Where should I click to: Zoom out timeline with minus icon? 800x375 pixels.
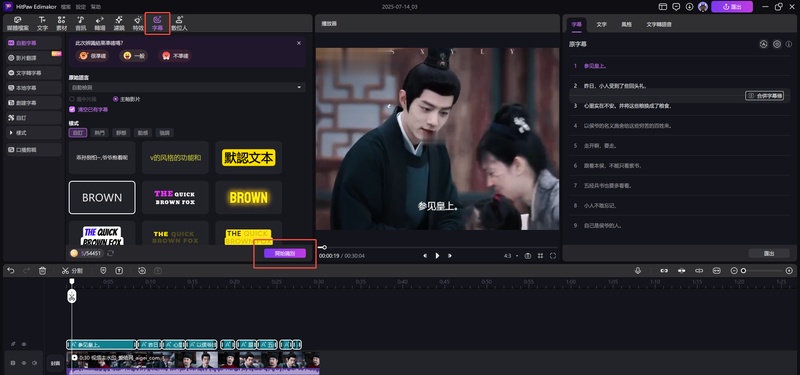[x=734, y=271]
